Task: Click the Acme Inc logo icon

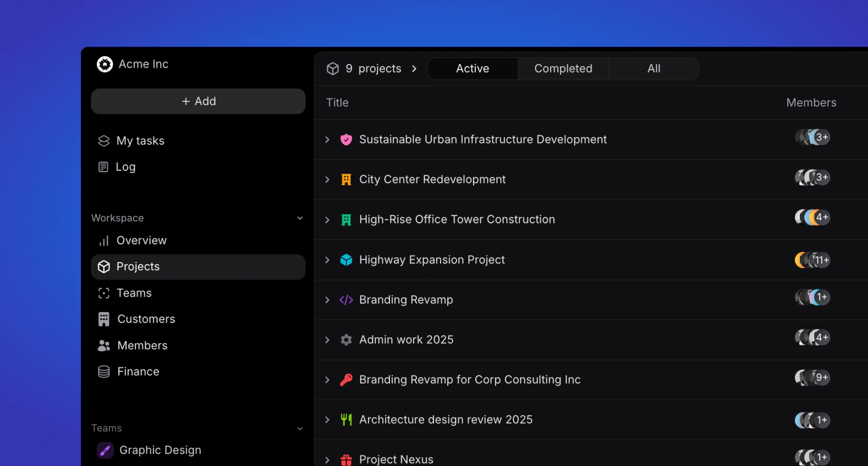Action: (x=105, y=64)
